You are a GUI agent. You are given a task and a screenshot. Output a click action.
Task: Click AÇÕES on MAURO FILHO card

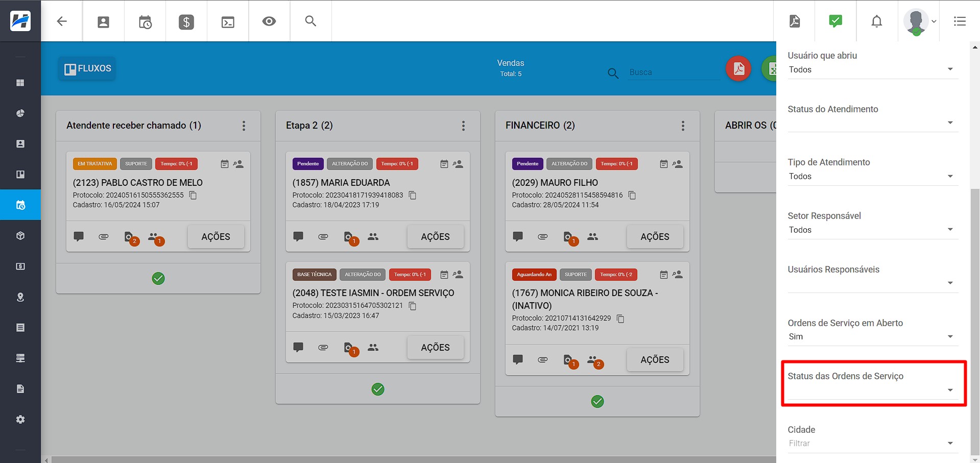tap(655, 237)
